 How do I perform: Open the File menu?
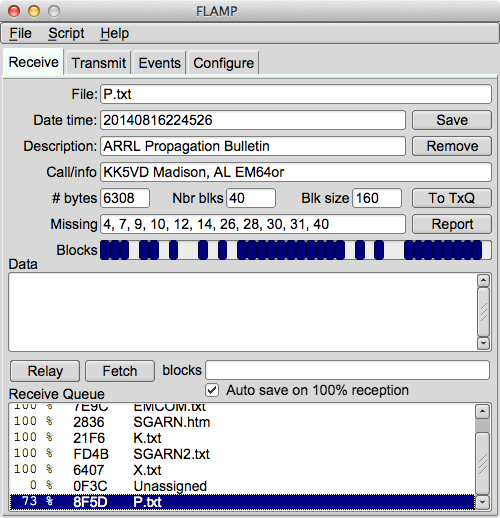(20, 33)
